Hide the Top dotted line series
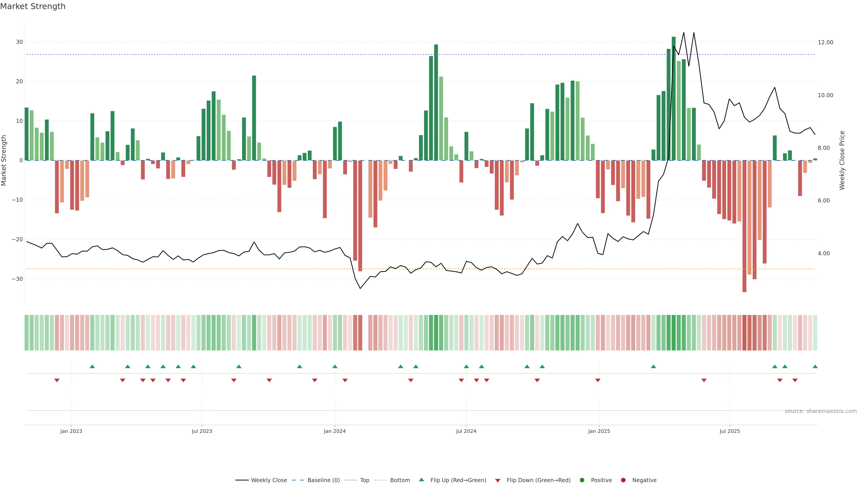Viewport: 868px width, 488px height. point(364,480)
